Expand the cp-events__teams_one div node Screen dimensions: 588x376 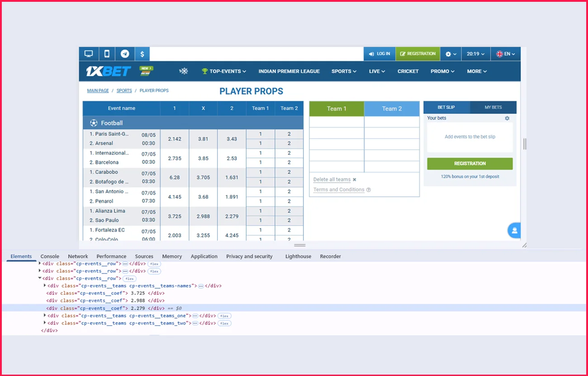(45, 316)
